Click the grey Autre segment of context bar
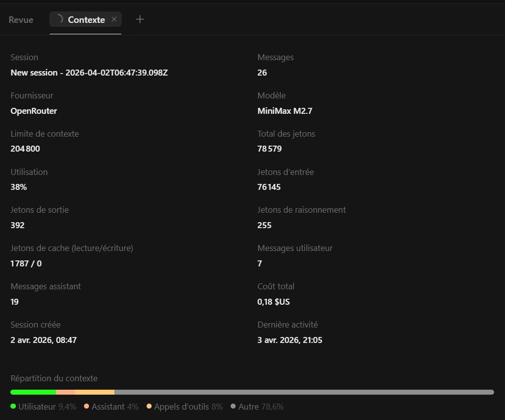 [x=304, y=392]
